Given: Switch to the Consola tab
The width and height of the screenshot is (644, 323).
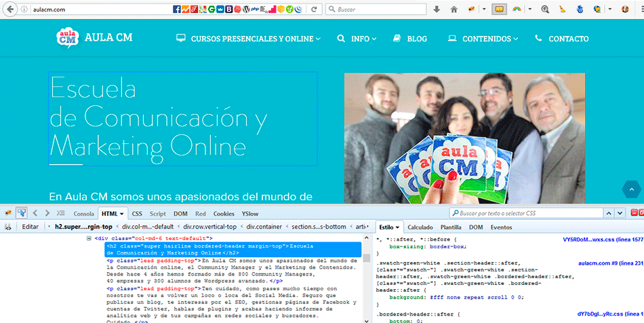Looking at the screenshot, I should click(x=84, y=214).
